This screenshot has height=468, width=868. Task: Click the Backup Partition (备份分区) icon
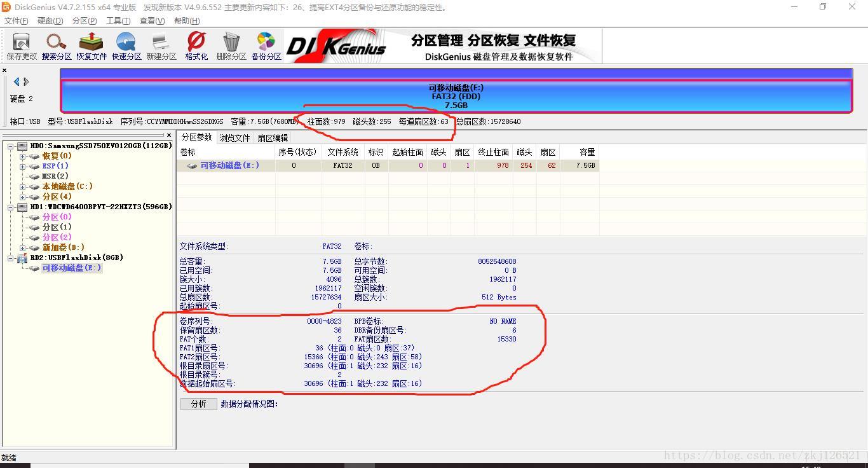tap(266, 46)
